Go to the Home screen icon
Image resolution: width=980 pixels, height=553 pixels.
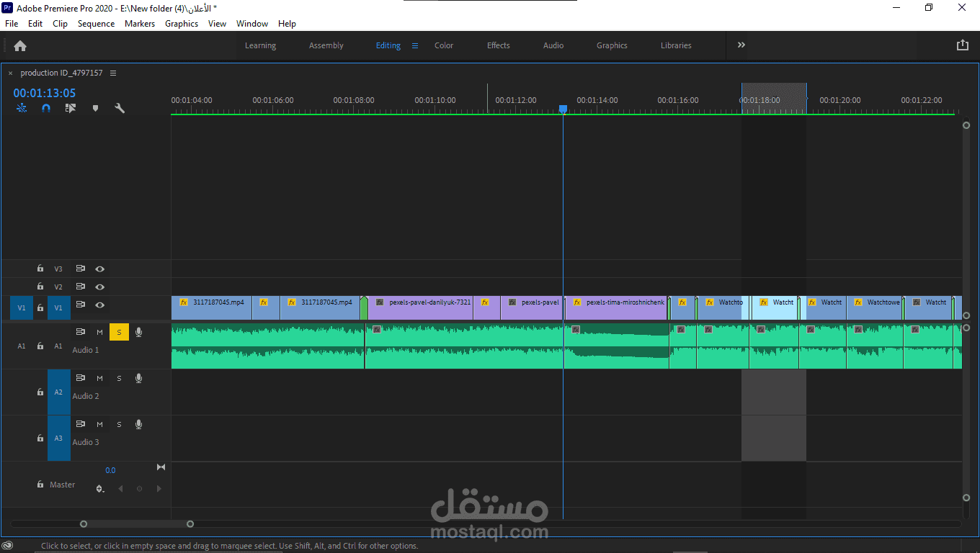point(20,45)
